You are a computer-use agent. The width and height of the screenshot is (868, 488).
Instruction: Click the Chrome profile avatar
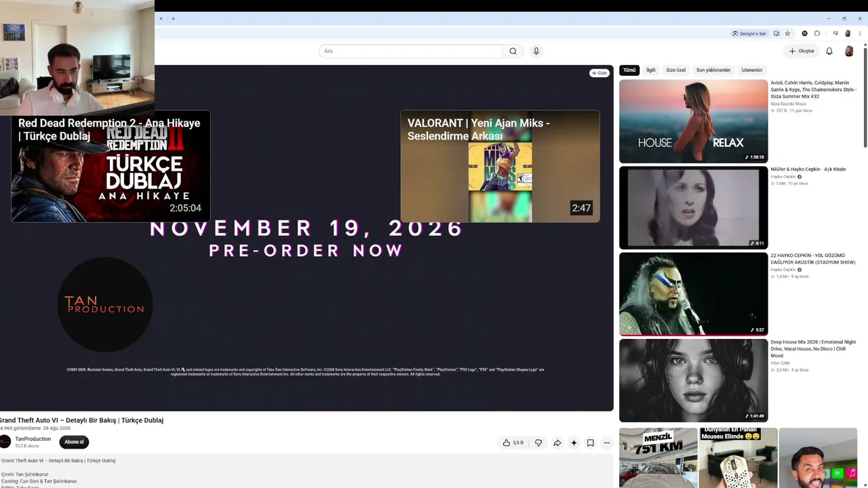(x=848, y=33)
